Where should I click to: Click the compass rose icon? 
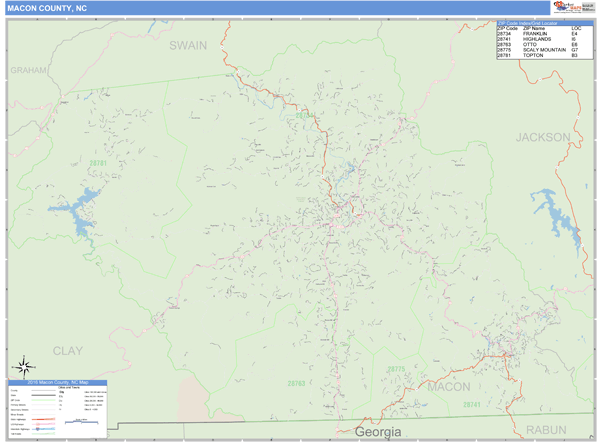tap(22, 367)
